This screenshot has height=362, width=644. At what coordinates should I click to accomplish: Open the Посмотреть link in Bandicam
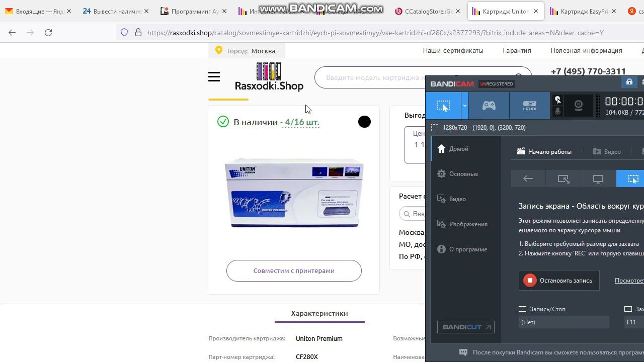pyautogui.click(x=629, y=281)
